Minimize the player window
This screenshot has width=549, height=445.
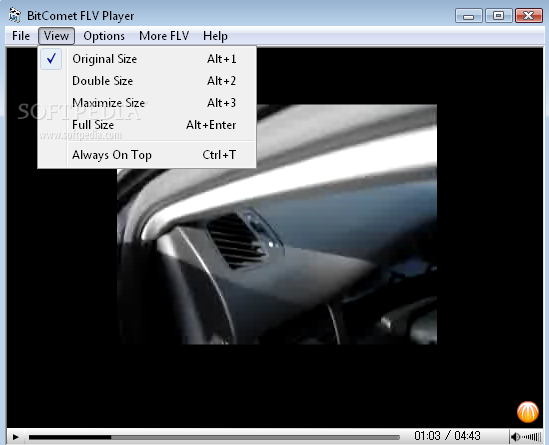[468, 16]
